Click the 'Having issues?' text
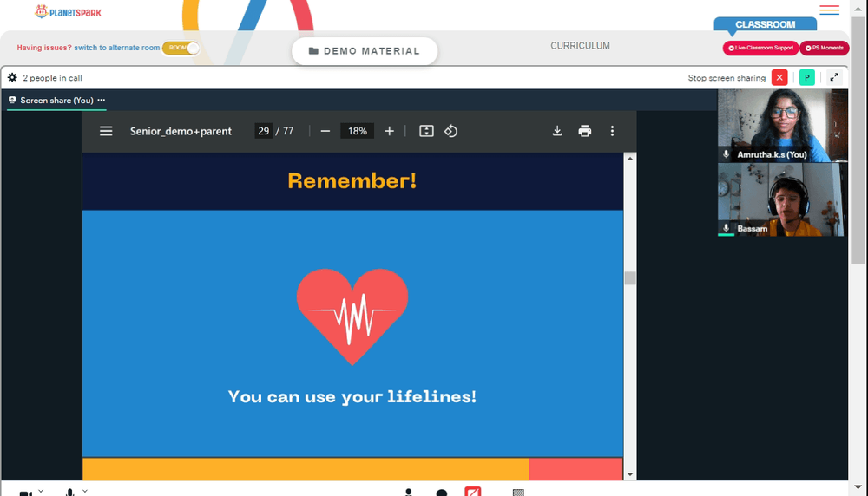 44,48
